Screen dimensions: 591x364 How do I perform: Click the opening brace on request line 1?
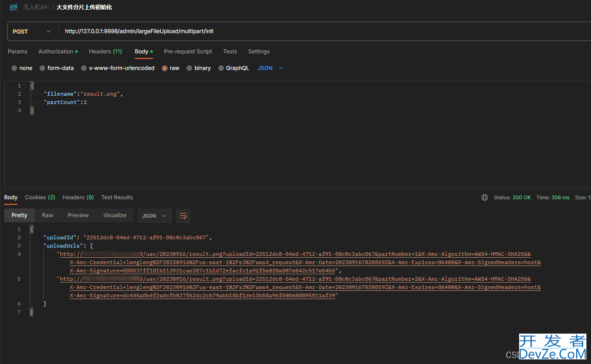point(32,86)
